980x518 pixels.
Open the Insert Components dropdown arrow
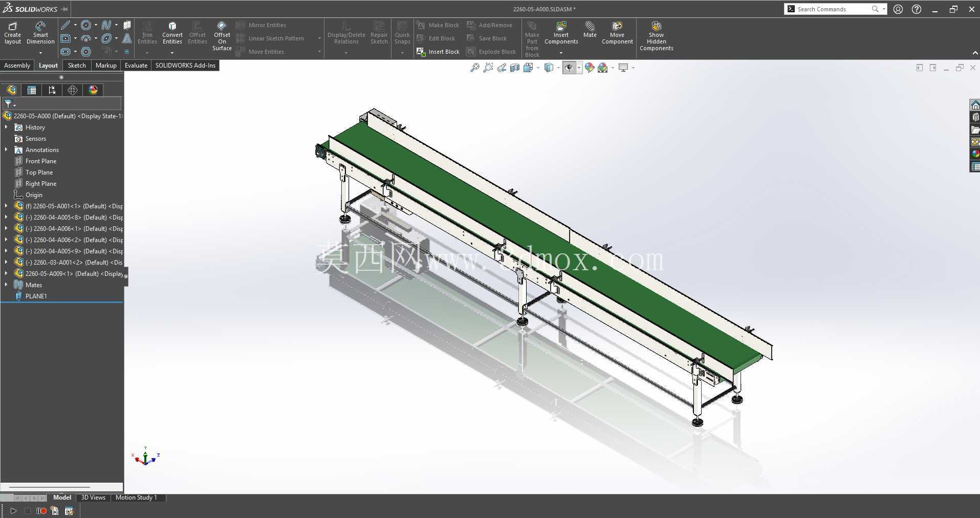(561, 52)
